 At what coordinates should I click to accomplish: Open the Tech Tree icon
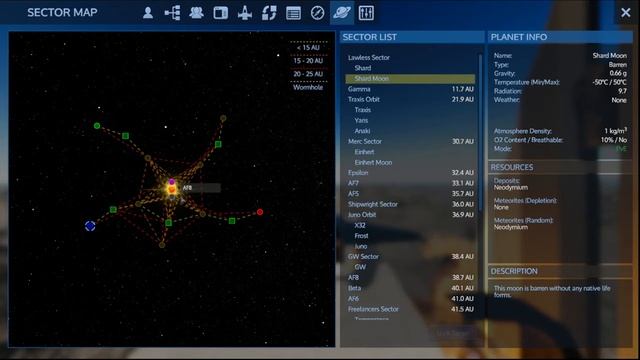click(172, 13)
